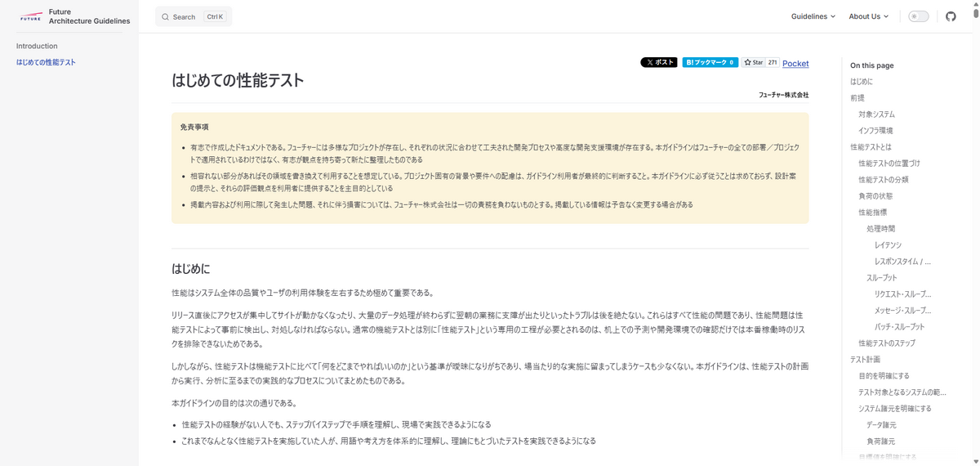
Task: Open メッセージ・スループ… contents link
Action: pyautogui.click(x=903, y=311)
